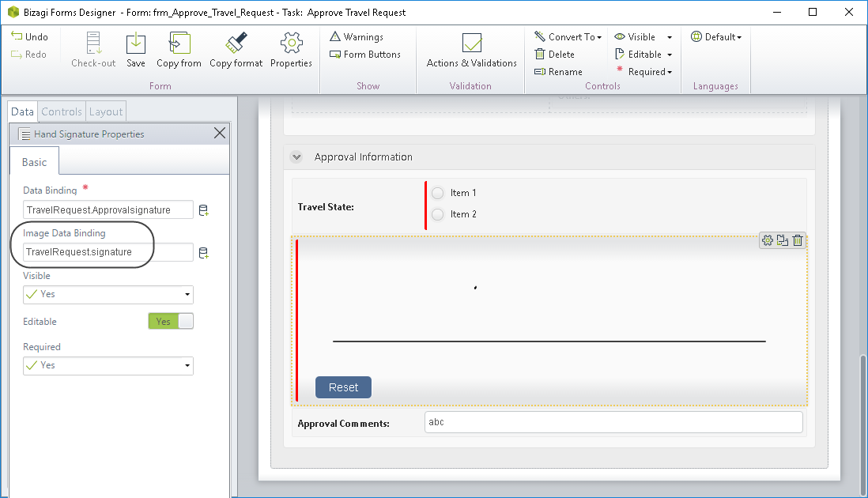This screenshot has width=868, height=498.
Task: Switch to the Data tab
Action: pyautogui.click(x=23, y=111)
